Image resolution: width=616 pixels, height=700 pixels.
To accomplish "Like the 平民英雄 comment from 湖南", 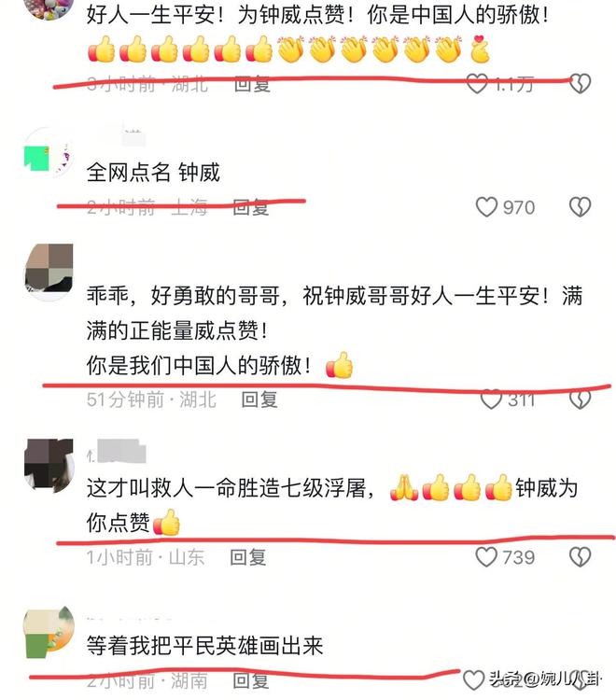I will (x=473, y=680).
